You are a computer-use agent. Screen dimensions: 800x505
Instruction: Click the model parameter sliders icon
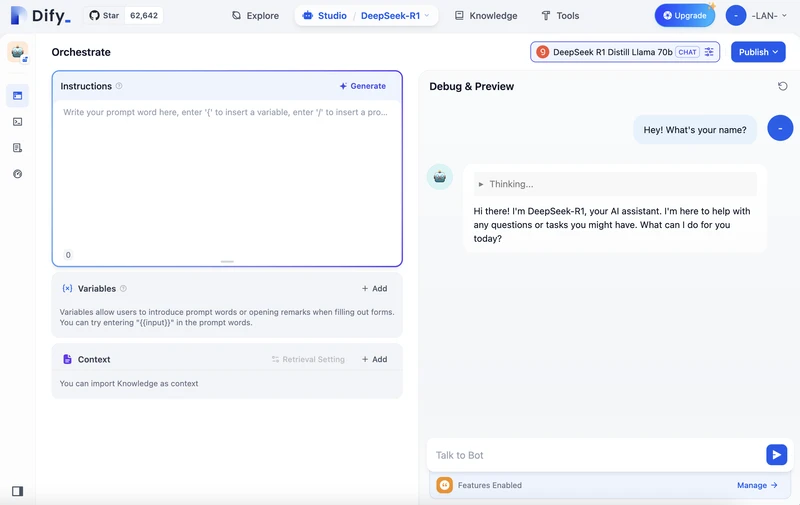click(x=709, y=52)
